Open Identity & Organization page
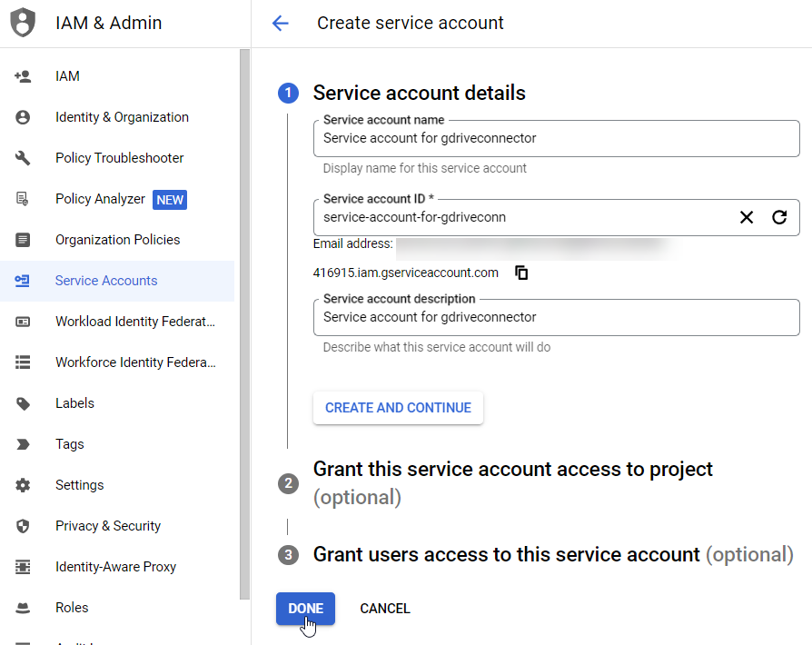Viewport: 812px width, 645px height. coord(117,117)
